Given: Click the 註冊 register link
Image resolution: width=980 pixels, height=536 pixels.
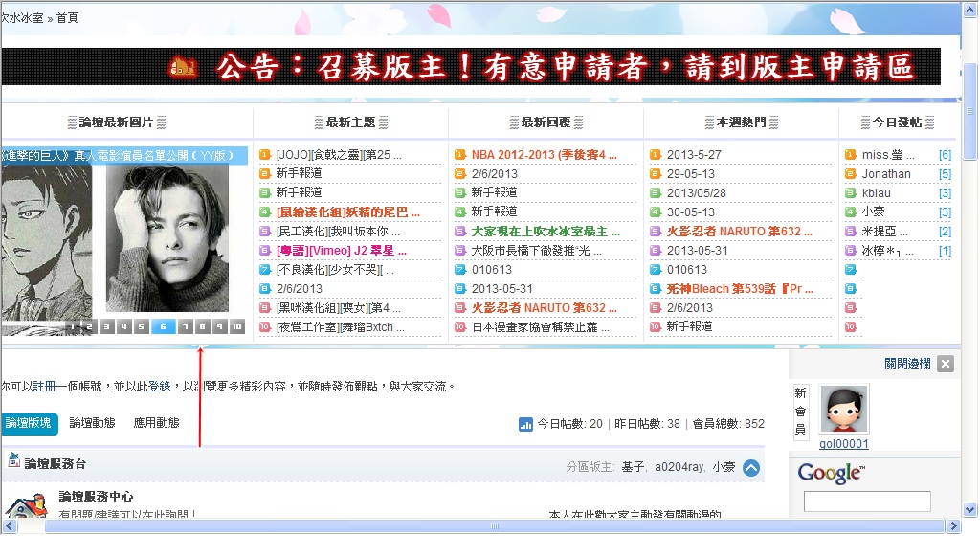Looking at the screenshot, I should tap(44, 387).
